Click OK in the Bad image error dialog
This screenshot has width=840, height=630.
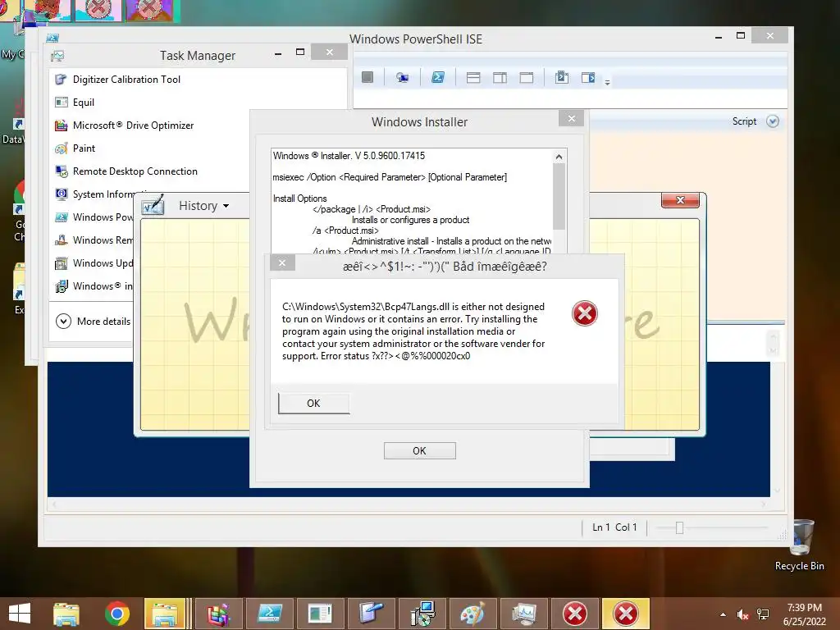[313, 403]
